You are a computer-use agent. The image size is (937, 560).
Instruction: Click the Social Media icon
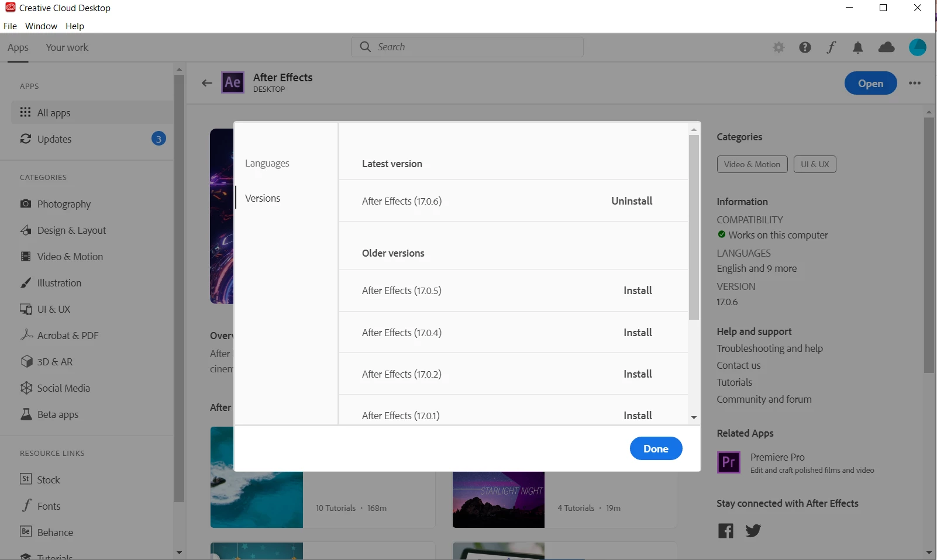pyautogui.click(x=26, y=388)
